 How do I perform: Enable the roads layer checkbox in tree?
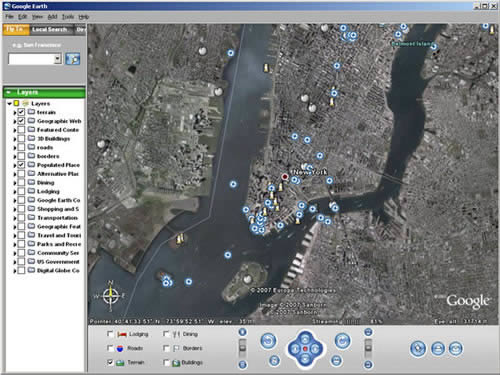coord(21,147)
